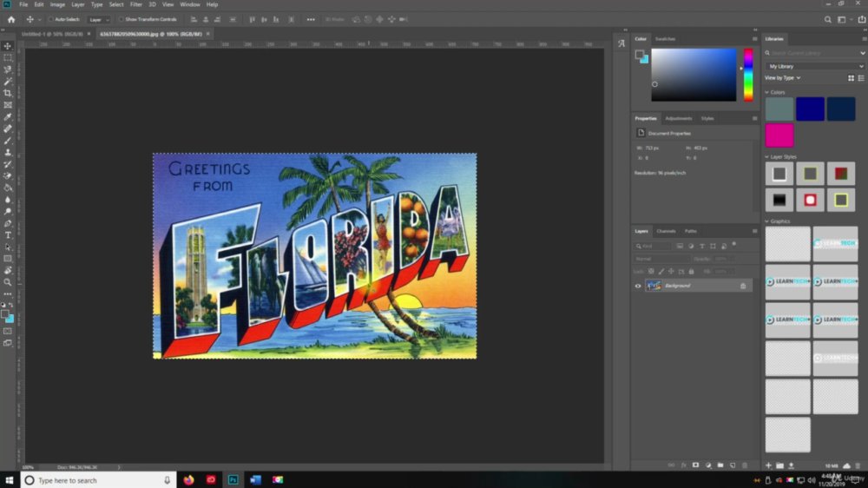Select the Magic Wand tool

[8, 82]
